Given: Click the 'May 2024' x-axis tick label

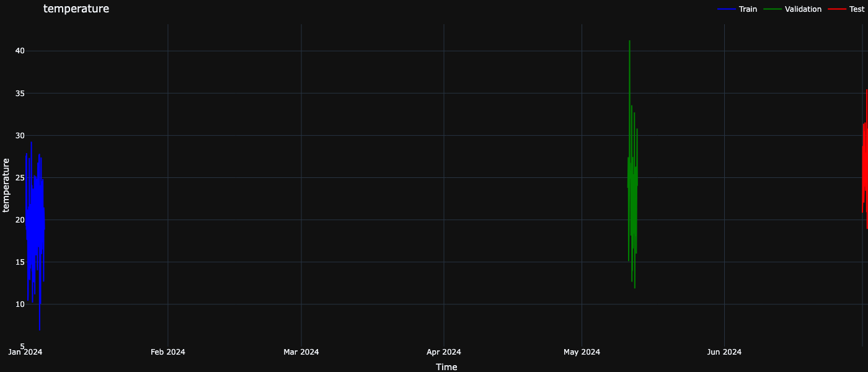Looking at the screenshot, I should pos(582,352).
